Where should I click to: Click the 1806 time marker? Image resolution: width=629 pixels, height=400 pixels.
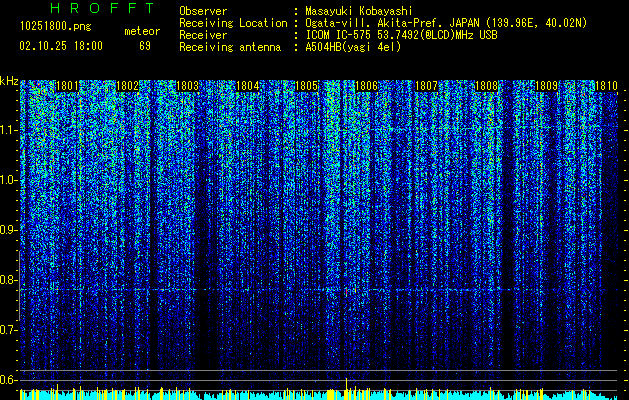(367, 86)
